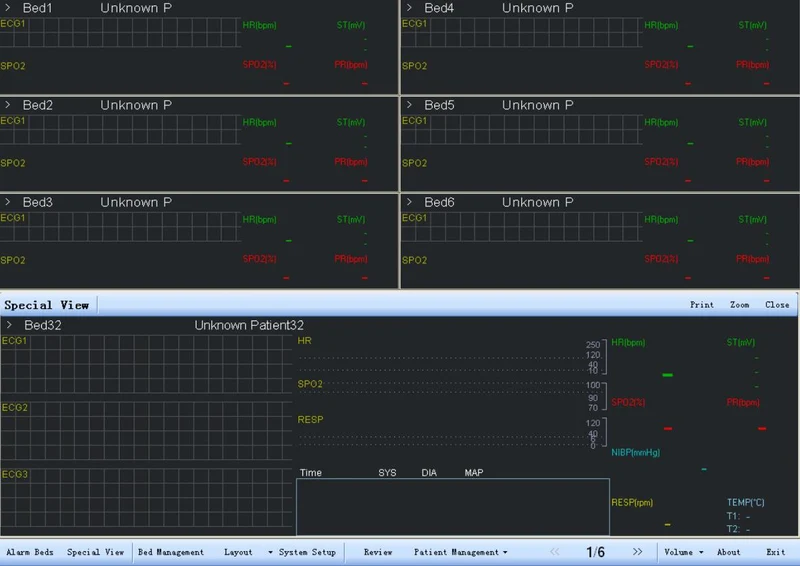Select Bed Management in bottom bar
Screen dimensions: 800x566
coord(171,552)
